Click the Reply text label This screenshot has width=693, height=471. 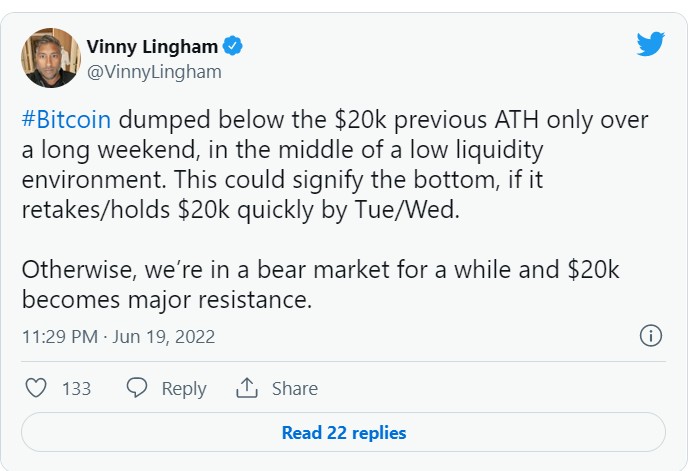184,389
